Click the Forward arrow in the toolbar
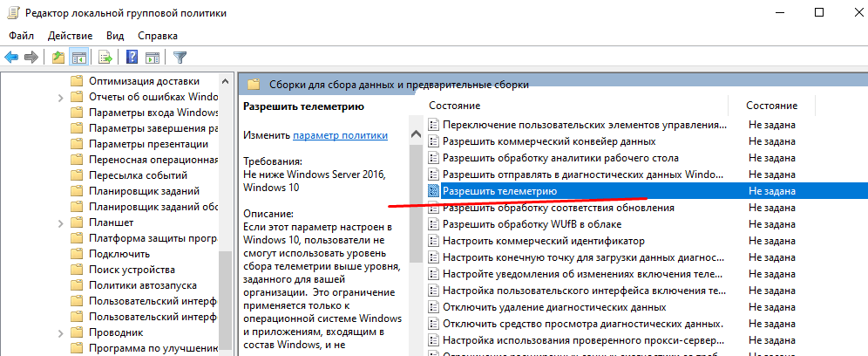868x356 pixels. point(31,58)
